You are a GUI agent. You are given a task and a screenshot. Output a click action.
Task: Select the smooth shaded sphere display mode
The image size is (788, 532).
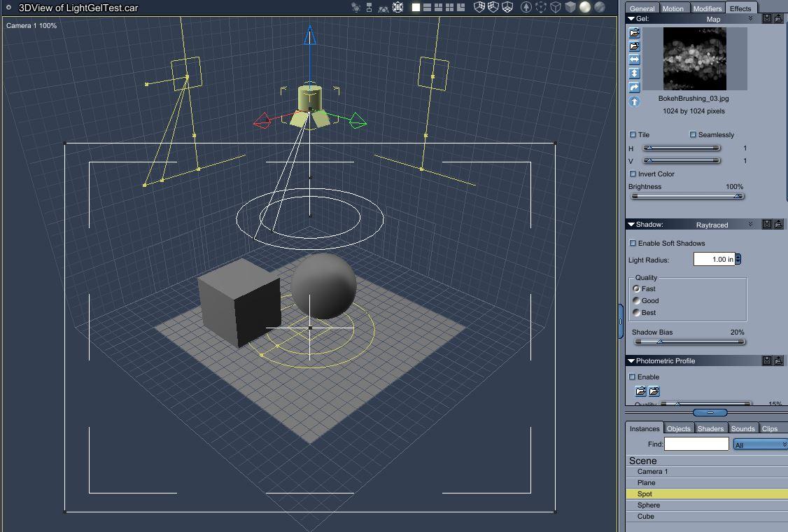(585, 8)
